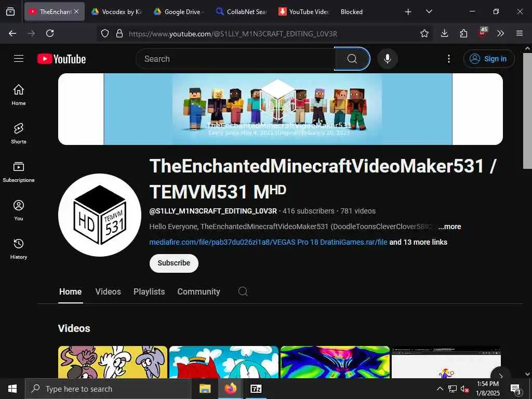
Task: Switch to YouTube Video downloader tab
Action: pyautogui.click(x=304, y=11)
